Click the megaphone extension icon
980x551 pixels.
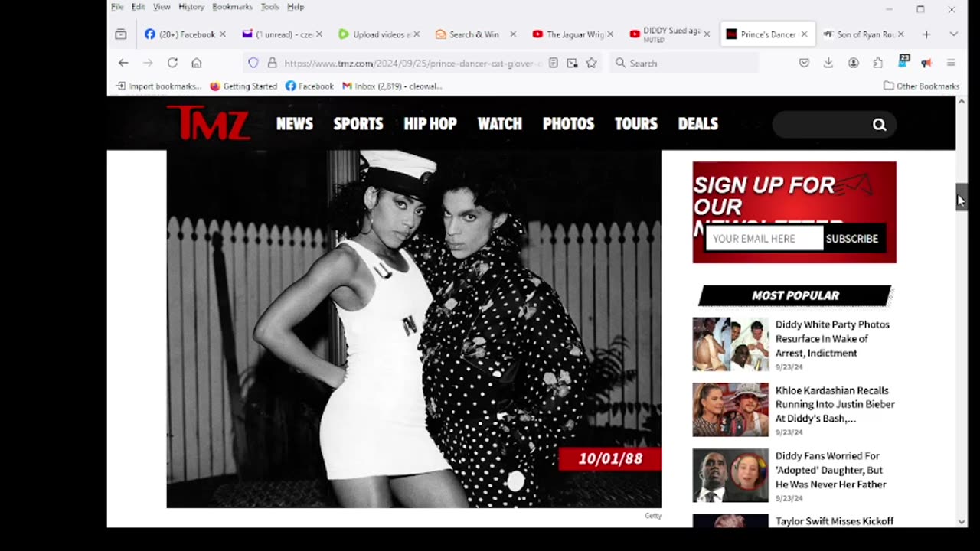(926, 63)
